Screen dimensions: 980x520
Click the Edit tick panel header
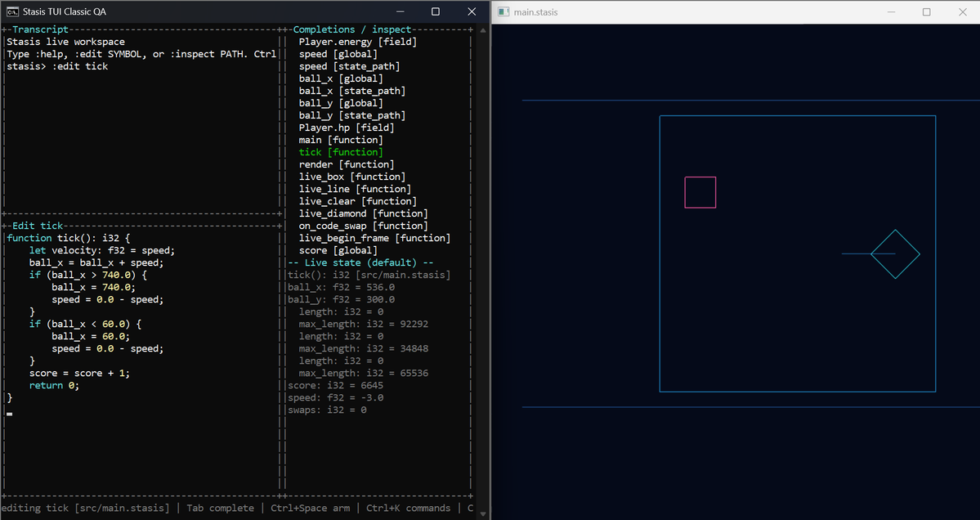point(38,226)
